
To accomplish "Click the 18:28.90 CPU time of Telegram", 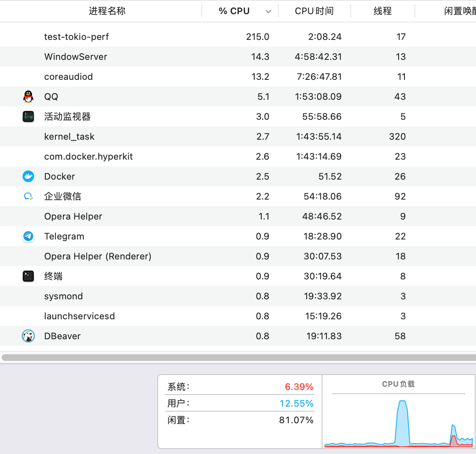I will coord(323,236).
